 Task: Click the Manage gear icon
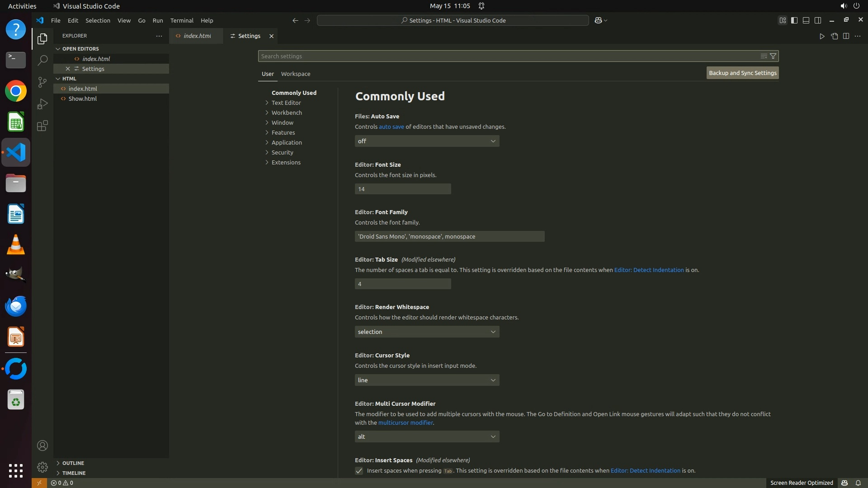click(42, 467)
